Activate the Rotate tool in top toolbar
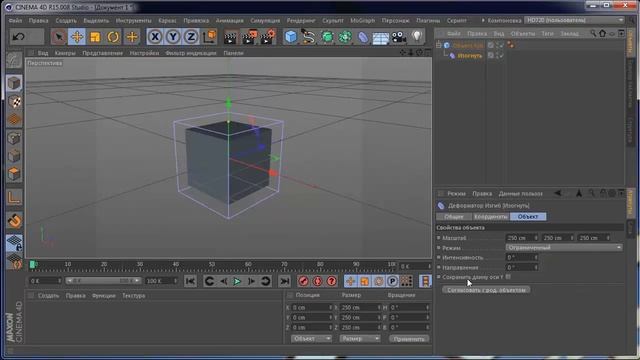Viewport: 640px width, 360px height. pyautogui.click(x=113, y=37)
